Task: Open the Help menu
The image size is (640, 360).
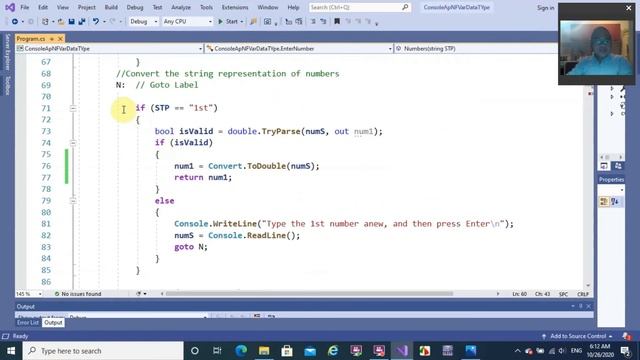Action: click(293, 7)
